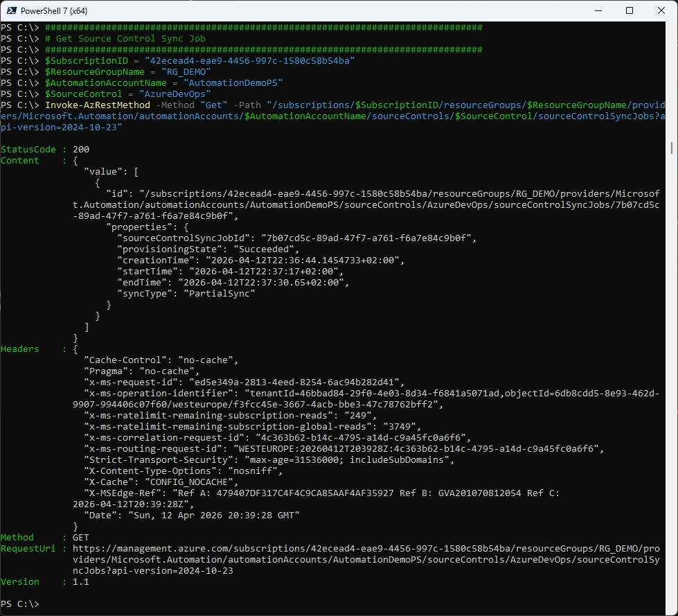The image size is (678, 616).
Task: Click the "# Get Source Control Sync Job" comment
Action: click(125, 38)
